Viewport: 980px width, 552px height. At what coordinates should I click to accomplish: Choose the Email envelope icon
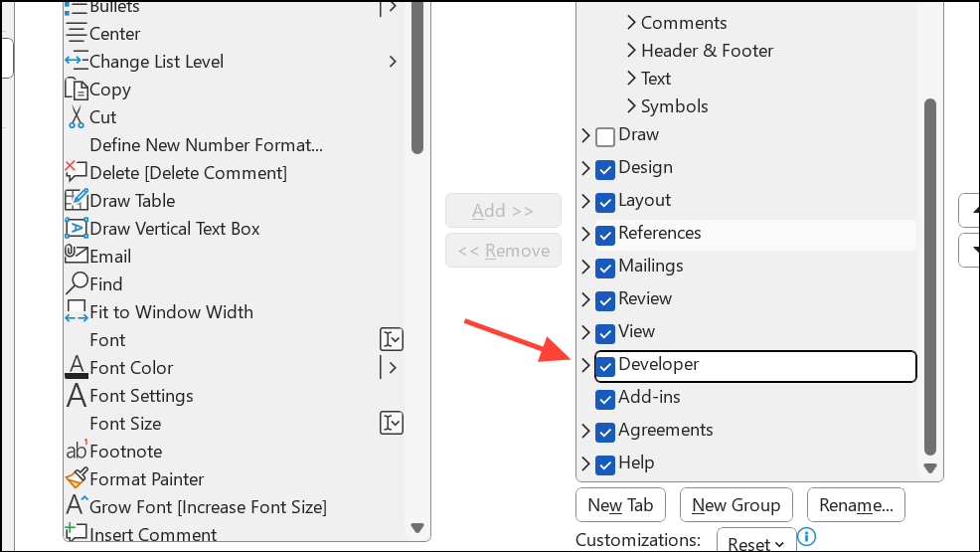pyautogui.click(x=77, y=256)
